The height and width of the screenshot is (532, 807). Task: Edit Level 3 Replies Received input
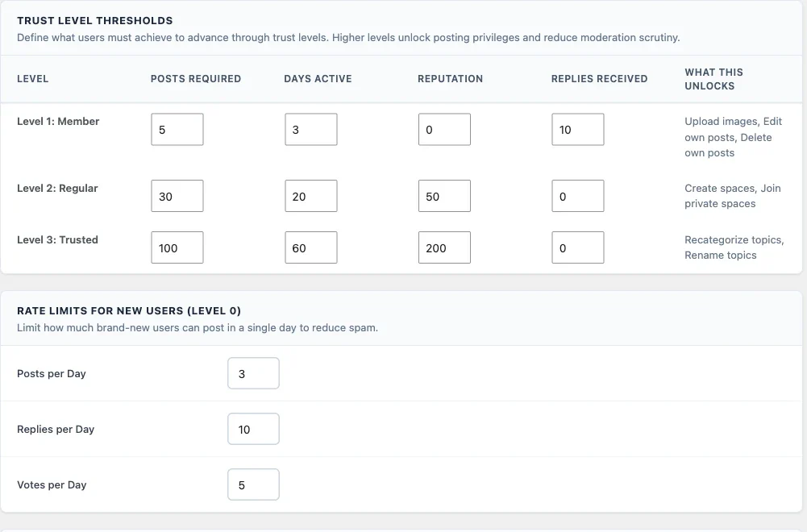578,247
